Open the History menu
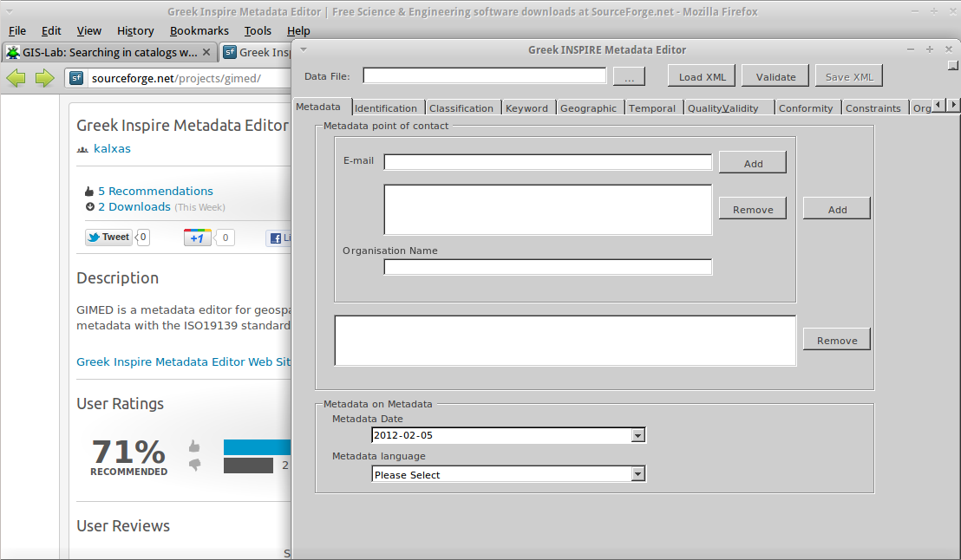Viewport: 961px width, 560px height. coord(134,30)
